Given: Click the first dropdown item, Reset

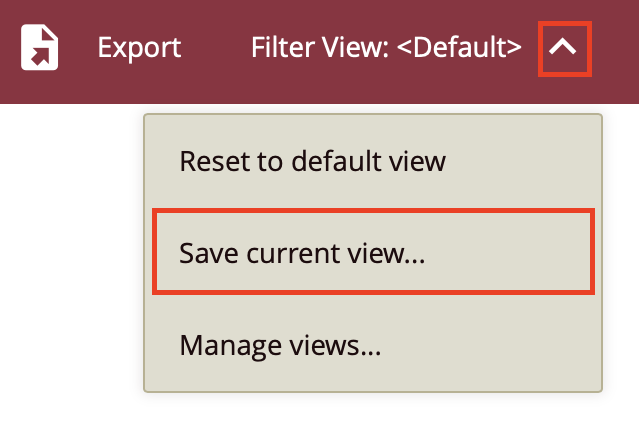Looking at the screenshot, I should tap(312, 161).
